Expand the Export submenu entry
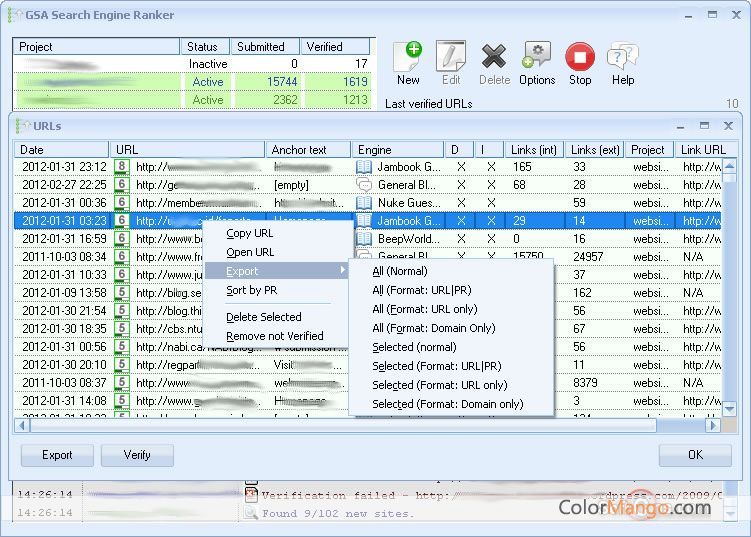Image resolution: width=751 pixels, height=537 pixels. click(x=276, y=271)
